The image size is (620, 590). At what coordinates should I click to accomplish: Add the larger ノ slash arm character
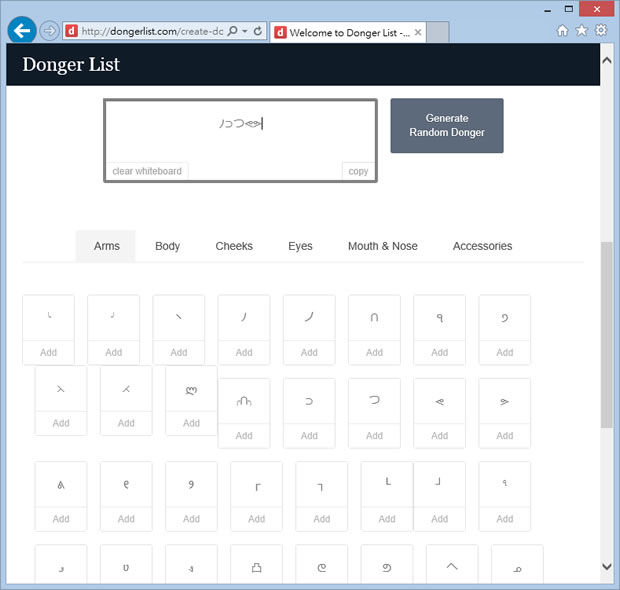click(x=309, y=352)
